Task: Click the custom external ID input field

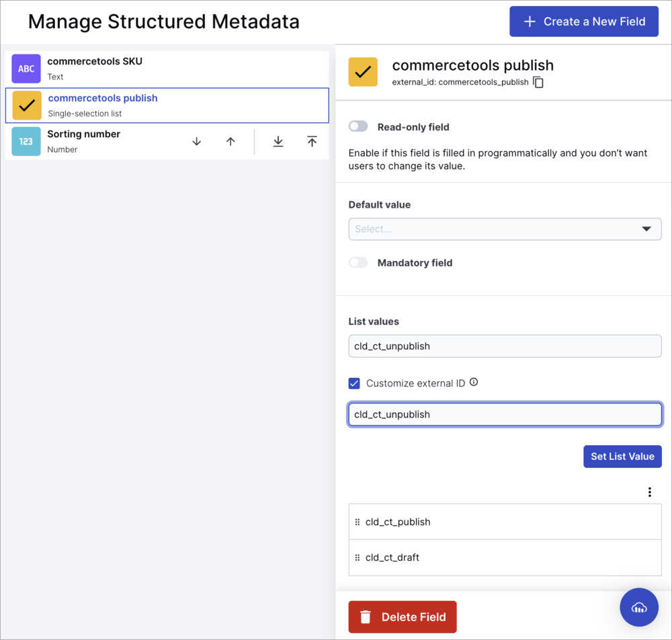Action: (x=505, y=415)
